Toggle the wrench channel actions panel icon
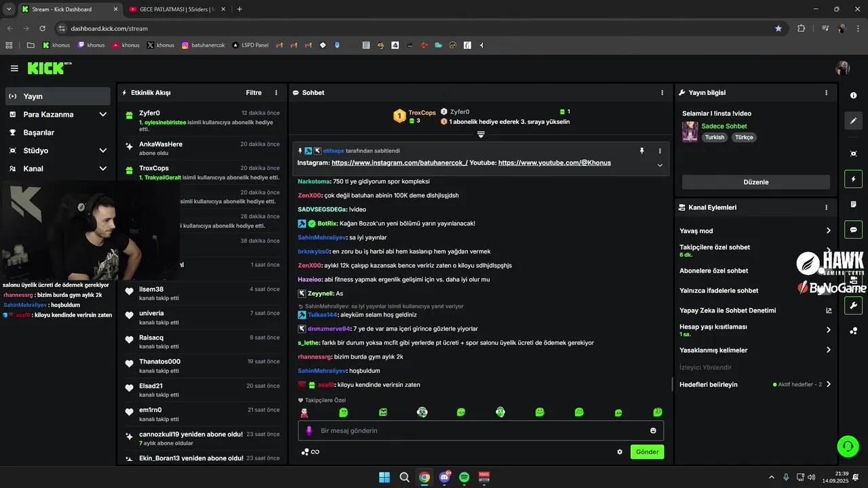Viewport: 868px width, 488px height. point(854,305)
